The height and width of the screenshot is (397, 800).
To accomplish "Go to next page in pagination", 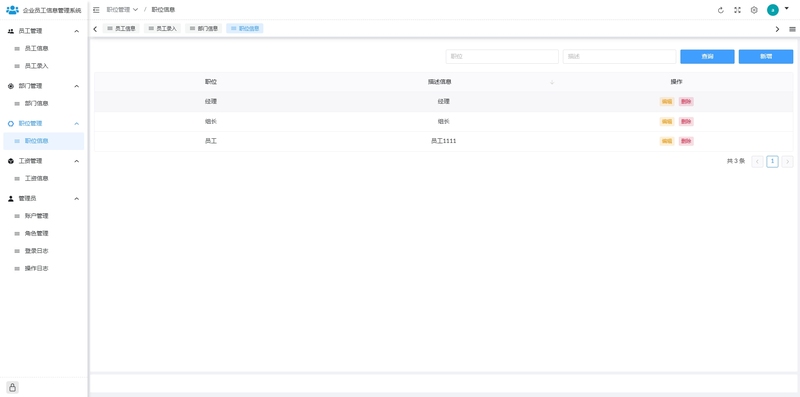I will (x=787, y=162).
